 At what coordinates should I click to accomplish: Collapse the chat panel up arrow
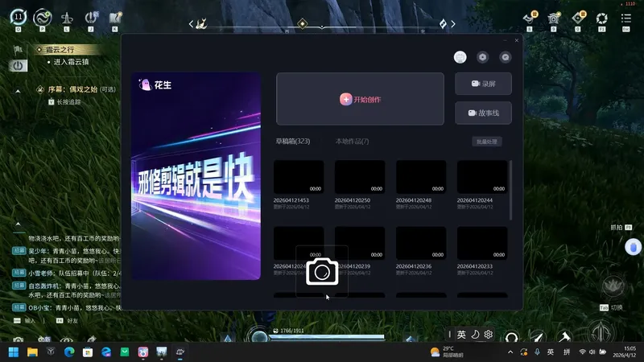pos(18,224)
